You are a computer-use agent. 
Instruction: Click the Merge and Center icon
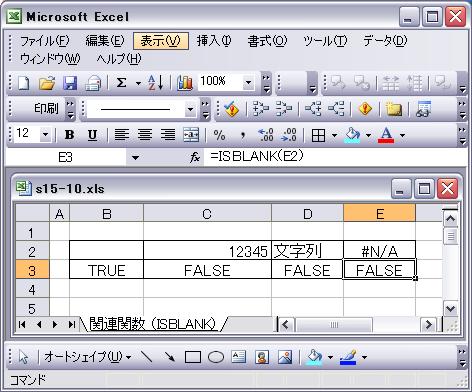click(191, 135)
